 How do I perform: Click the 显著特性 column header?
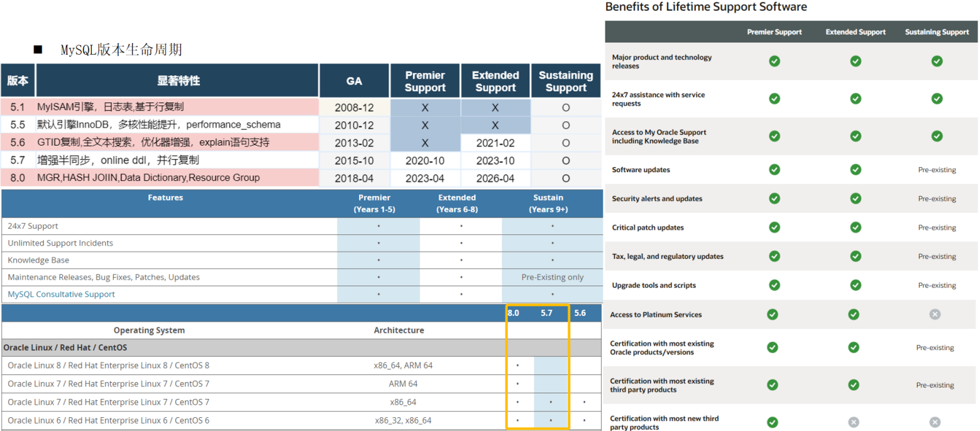pyautogui.click(x=179, y=81)
